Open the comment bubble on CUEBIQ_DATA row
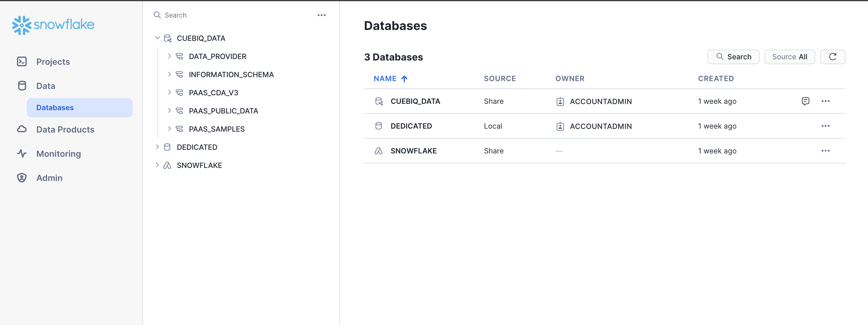 pyautogui.click(x=806, y=101)
